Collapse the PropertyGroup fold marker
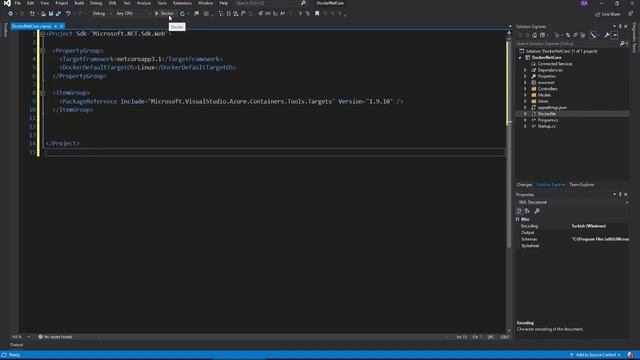Viewport: 640px width, 360px height. point(42,51)
